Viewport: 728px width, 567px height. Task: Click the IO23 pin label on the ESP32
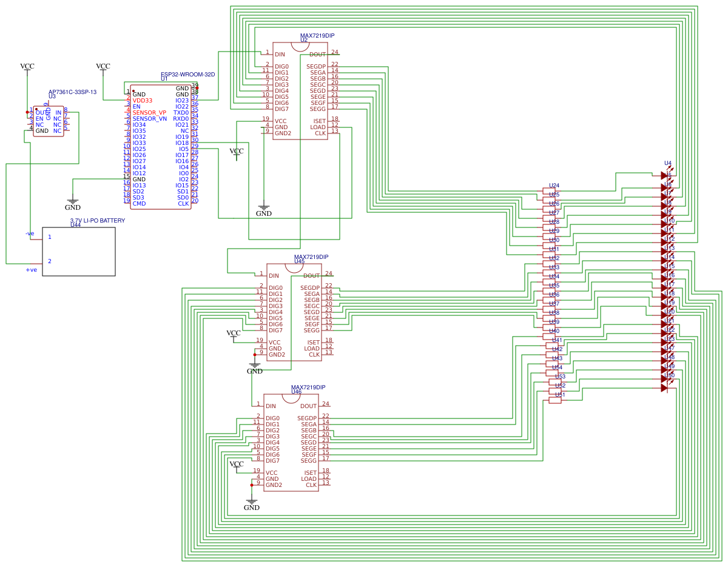[x=182, y=101]
